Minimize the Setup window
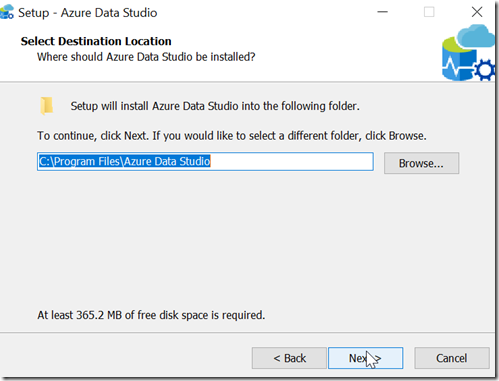The width and height of the screenshot is (499, 381). (382, 12)
